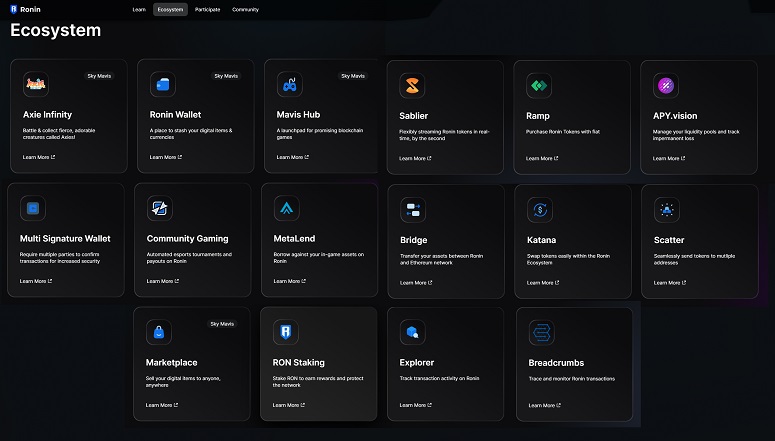The width and height of the screenshot is (775, 441).
Task: Open the Participate menu
Action: coord(207,9)
